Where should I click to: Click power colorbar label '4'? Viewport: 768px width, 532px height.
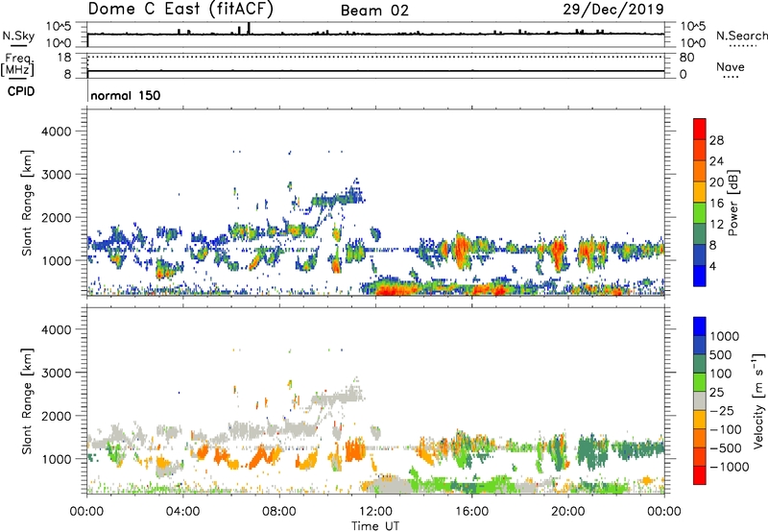pos(713,267)
